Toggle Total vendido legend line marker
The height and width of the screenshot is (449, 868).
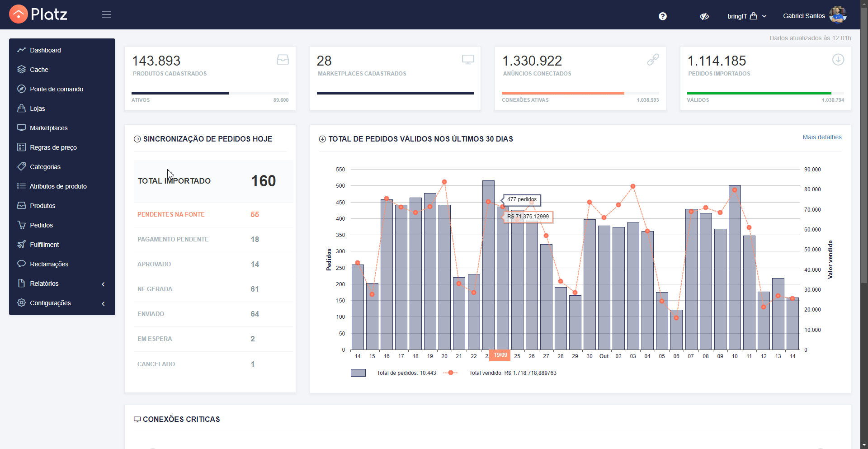[x=450, y=373]
